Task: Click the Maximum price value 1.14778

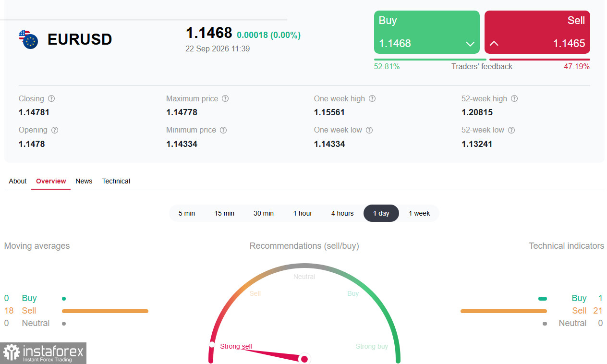Action: point(182,112)
